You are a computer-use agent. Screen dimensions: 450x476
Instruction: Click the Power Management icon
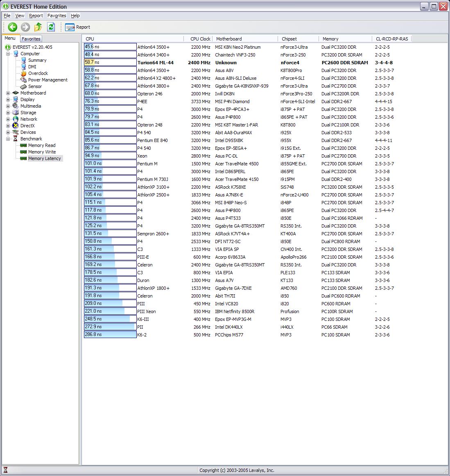click(24, 80)
